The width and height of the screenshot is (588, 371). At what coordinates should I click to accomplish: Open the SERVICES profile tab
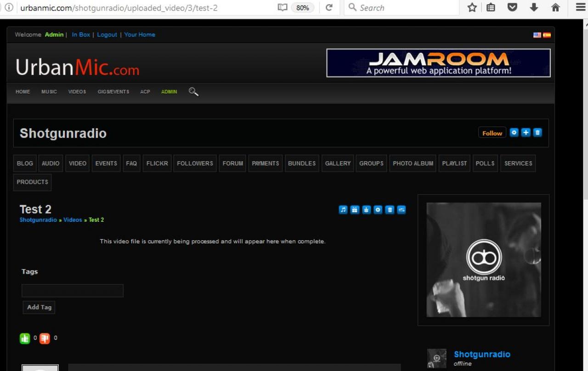[518, 163]
